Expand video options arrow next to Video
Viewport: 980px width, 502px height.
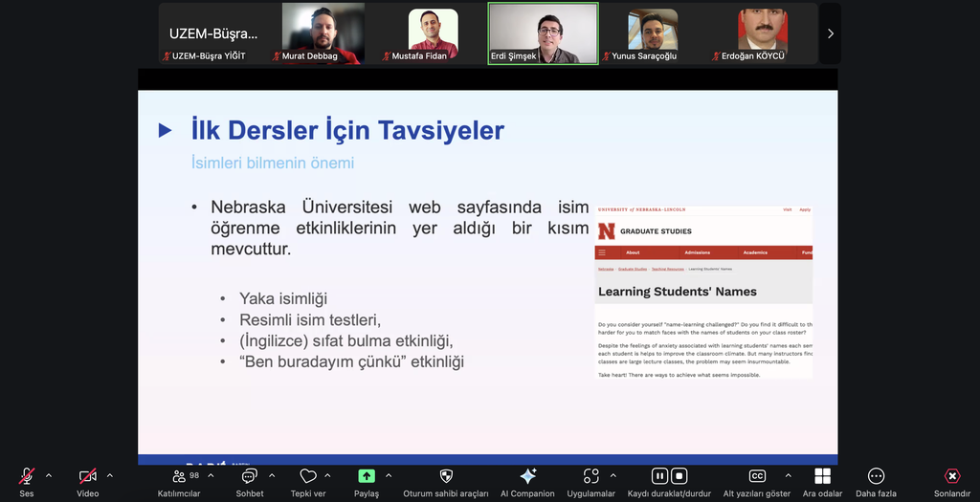pos(110,475)
